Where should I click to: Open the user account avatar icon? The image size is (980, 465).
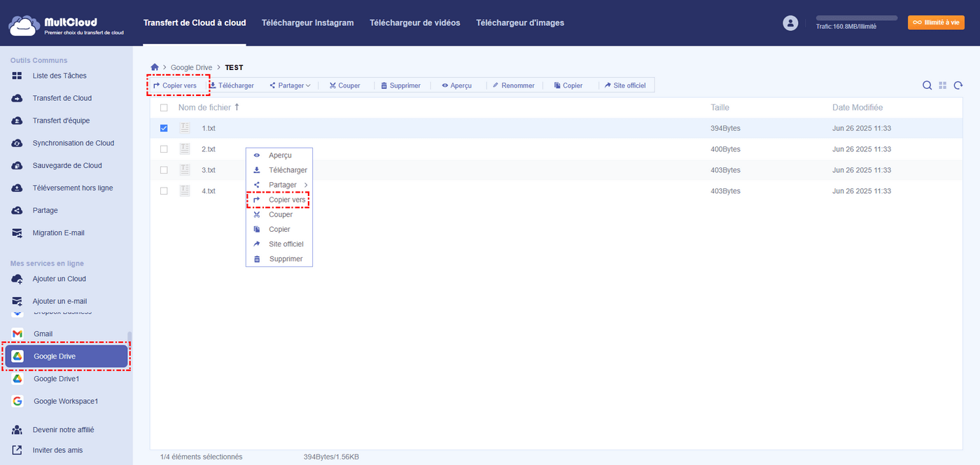coord(790,23)
